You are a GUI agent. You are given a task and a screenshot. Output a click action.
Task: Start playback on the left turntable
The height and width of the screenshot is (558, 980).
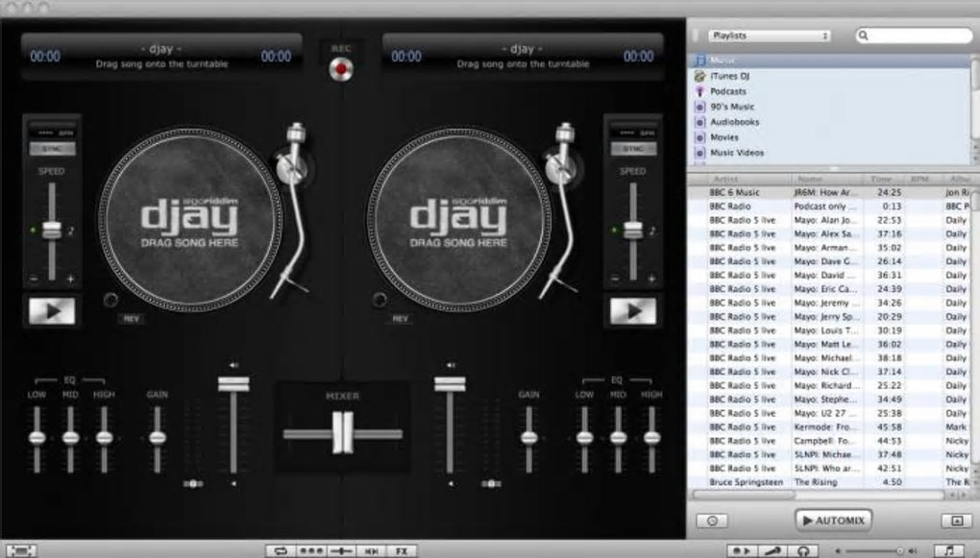click(52, 311)
